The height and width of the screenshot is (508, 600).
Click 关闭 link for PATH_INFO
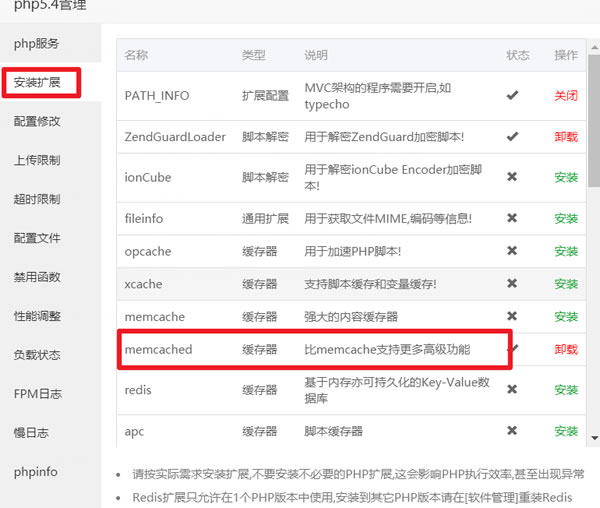coord(565,96)
